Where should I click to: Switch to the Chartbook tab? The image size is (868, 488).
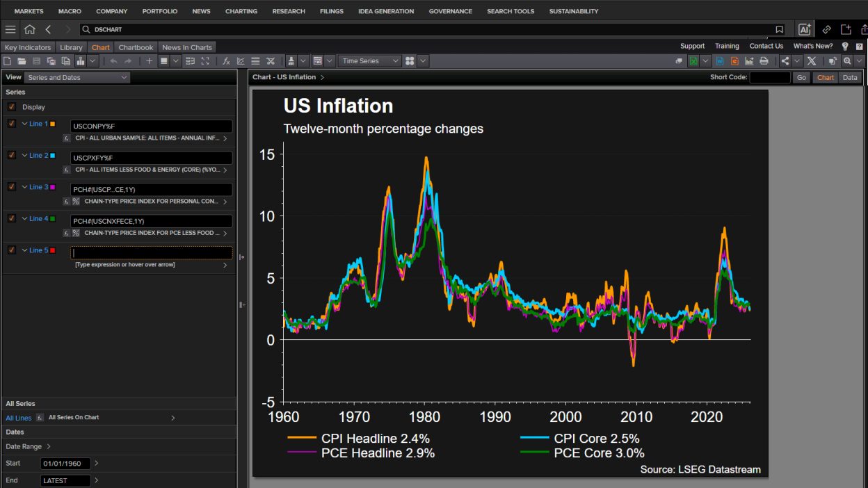136,47
